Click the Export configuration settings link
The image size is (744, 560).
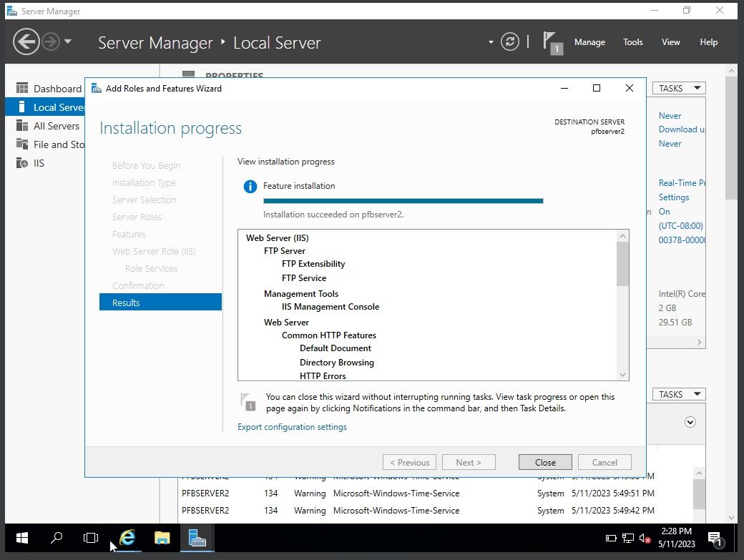[x=292, y=426]
